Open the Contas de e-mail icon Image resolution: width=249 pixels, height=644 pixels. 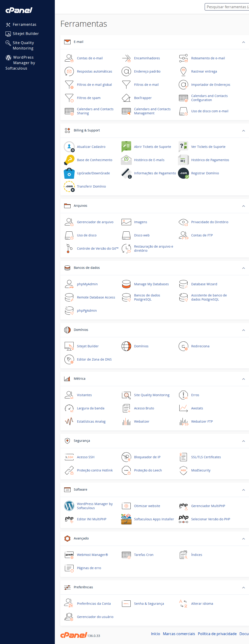pos(69,58)
